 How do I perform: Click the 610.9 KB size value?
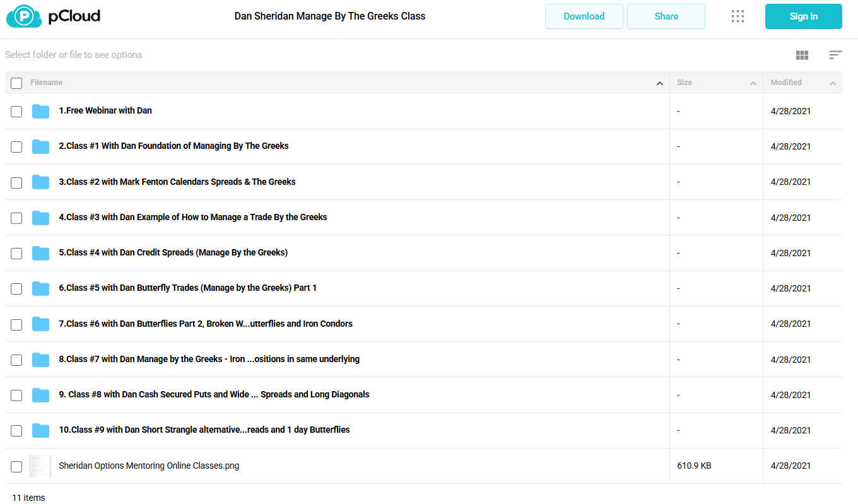[694, 466]
